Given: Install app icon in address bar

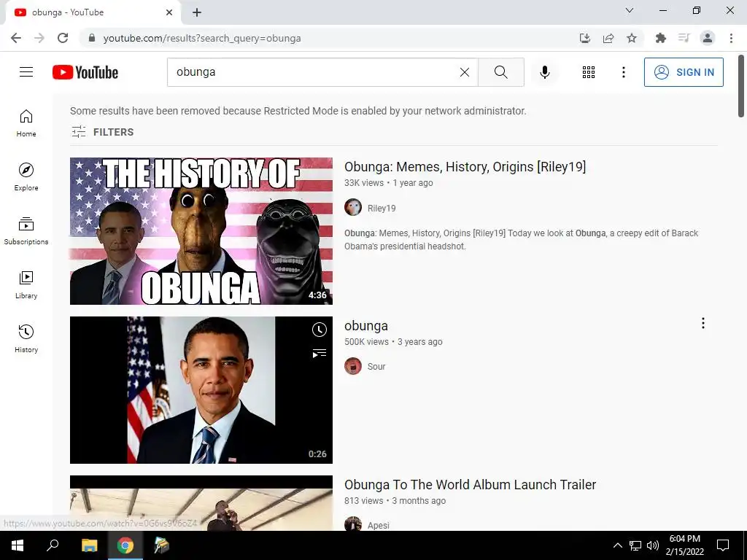Looking at the screenshot, I should tap(585, 38).
